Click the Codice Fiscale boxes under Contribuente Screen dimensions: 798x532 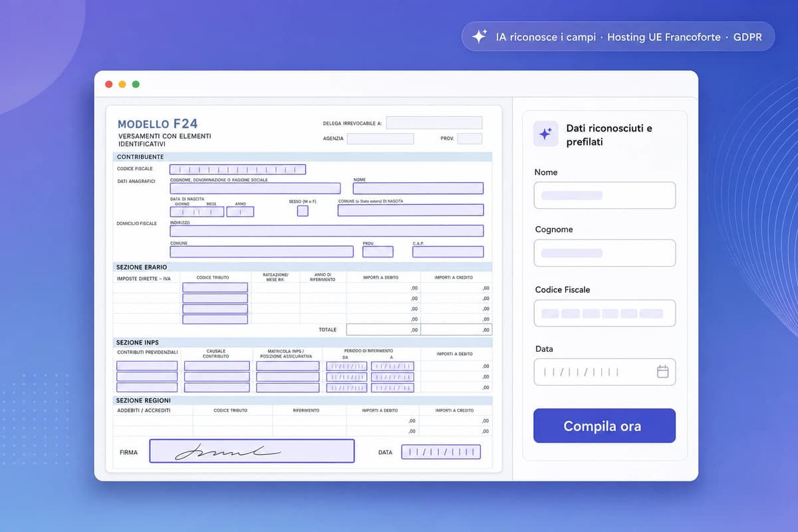237,170
